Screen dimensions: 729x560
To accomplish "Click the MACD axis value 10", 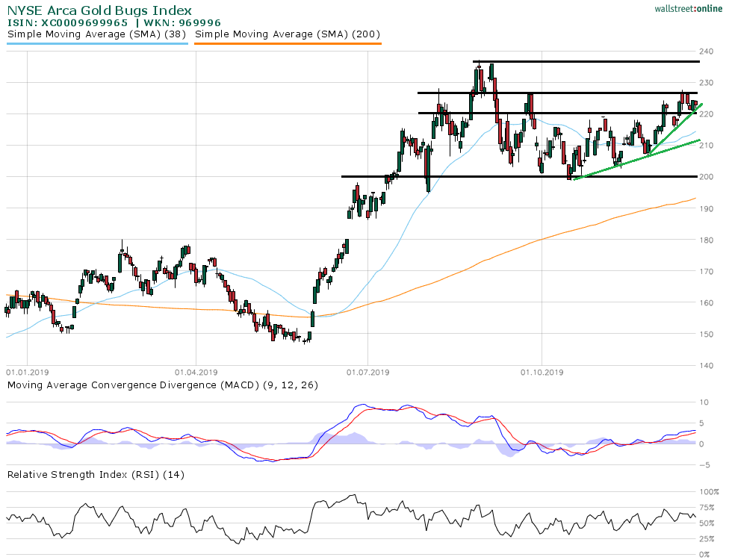I will point(704,402).
